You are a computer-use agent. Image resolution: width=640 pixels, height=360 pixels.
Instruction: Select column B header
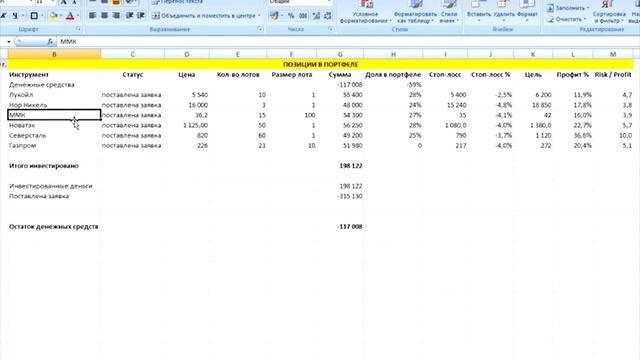pos(54,54)
